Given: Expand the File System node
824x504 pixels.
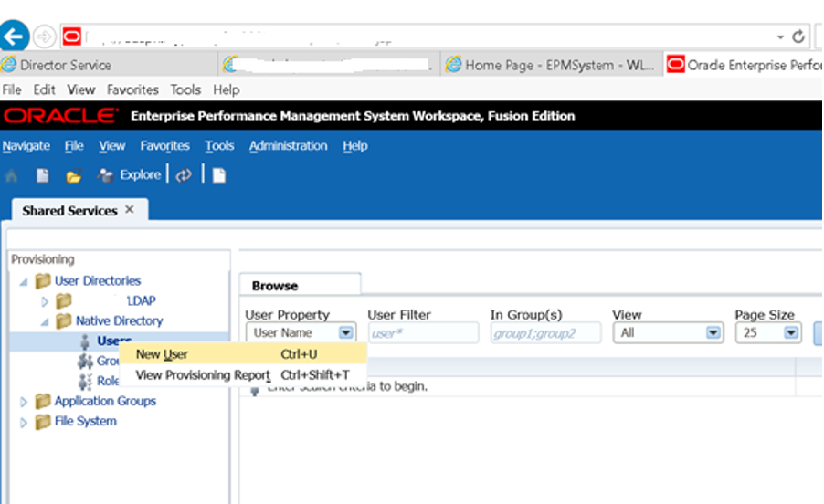Looking at the screenshot, I should click(24, 422).
